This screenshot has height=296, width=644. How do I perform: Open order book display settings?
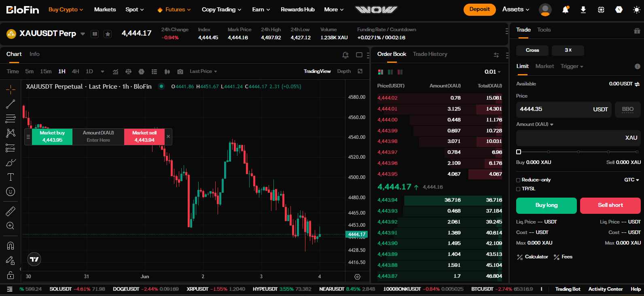(496, 55)
